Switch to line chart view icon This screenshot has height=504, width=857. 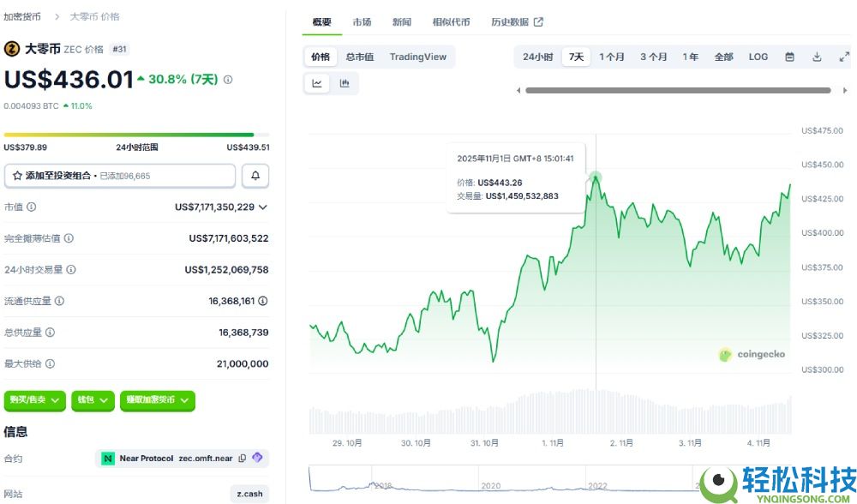click(x=317, y=84)
